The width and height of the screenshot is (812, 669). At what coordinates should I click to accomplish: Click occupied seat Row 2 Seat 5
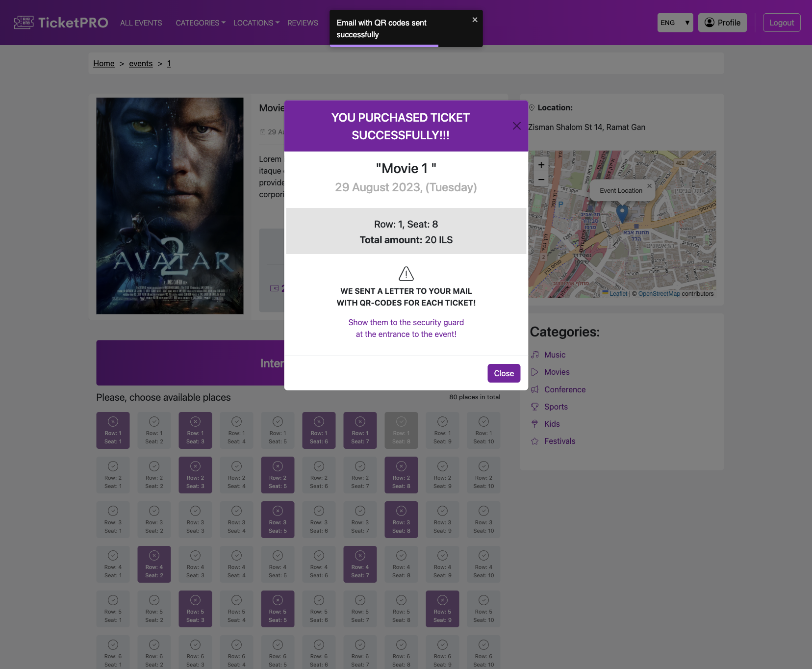(278, 475)
